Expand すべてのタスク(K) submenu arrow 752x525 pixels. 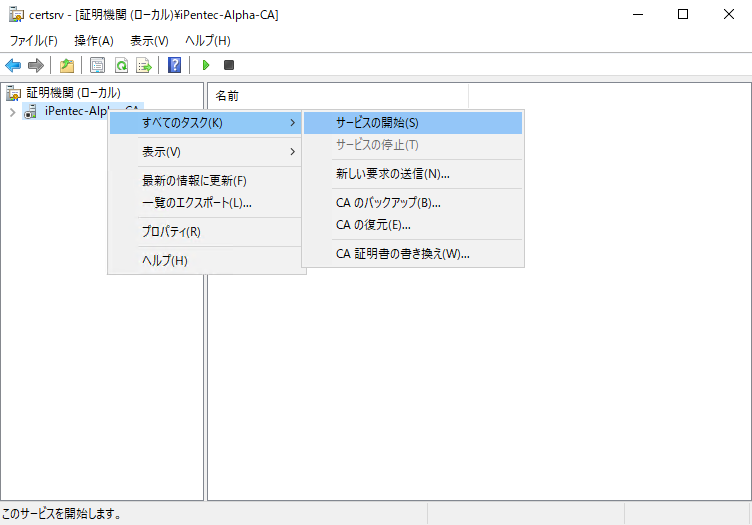click(x=293, y=123)
